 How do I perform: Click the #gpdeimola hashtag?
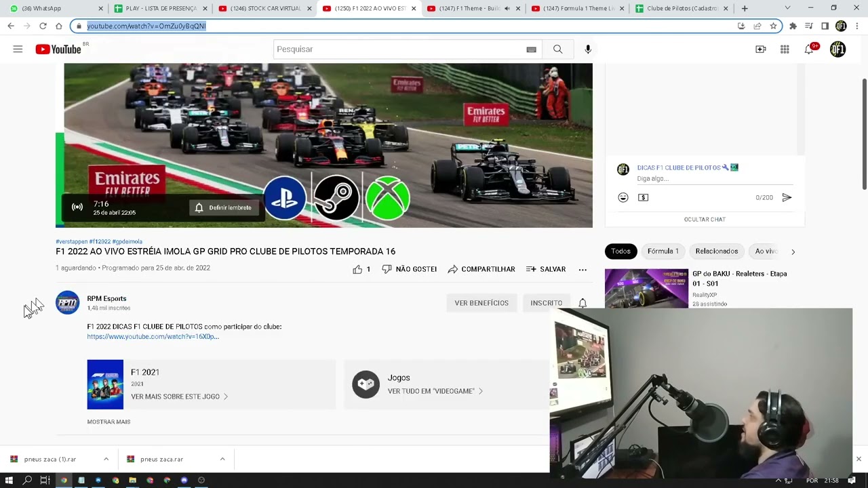coord(127,241)
